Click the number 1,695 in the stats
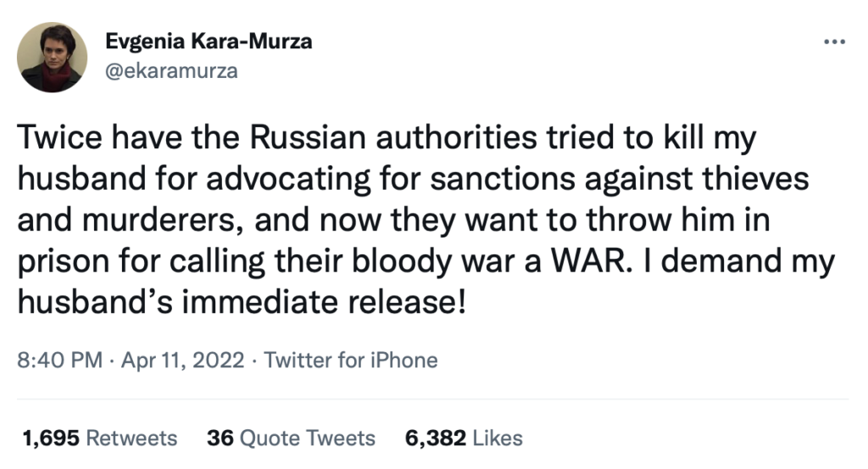 point(51,438)
